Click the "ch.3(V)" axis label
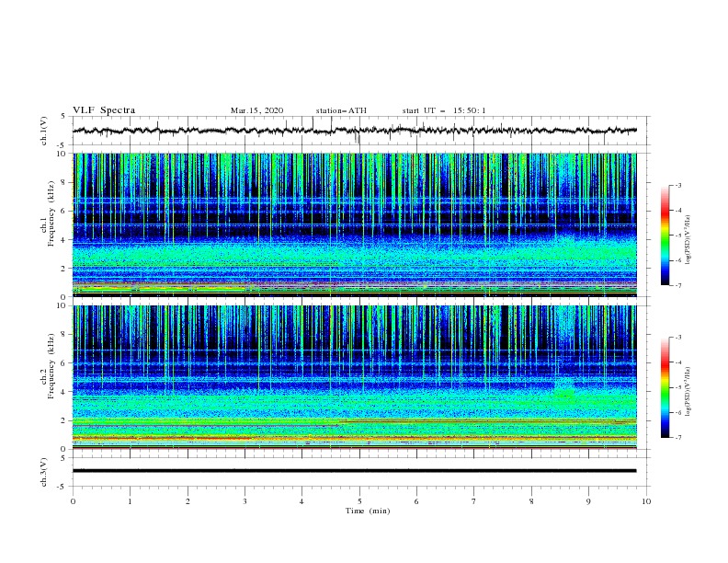Viewport: 728px width, 563px height. point(44,472)
